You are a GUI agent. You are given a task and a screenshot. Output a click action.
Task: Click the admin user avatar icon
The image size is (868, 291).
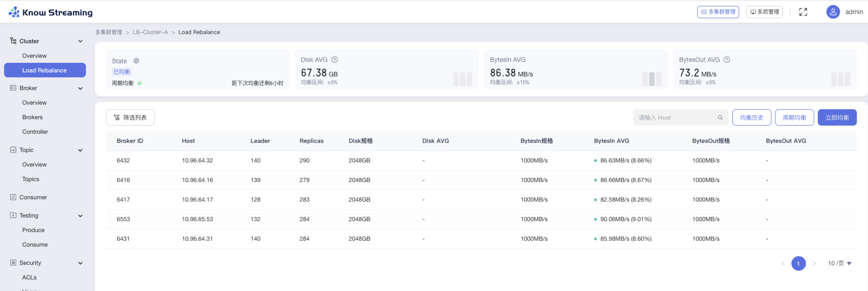(x=833, y=12)
